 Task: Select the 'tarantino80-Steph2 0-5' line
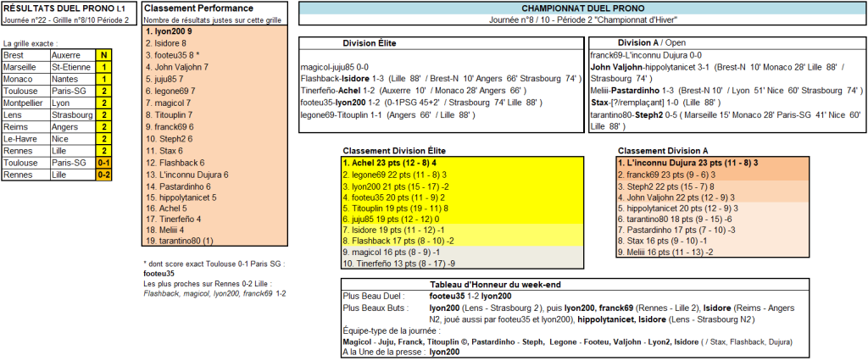pyautogui.click(x=726, y=120)
